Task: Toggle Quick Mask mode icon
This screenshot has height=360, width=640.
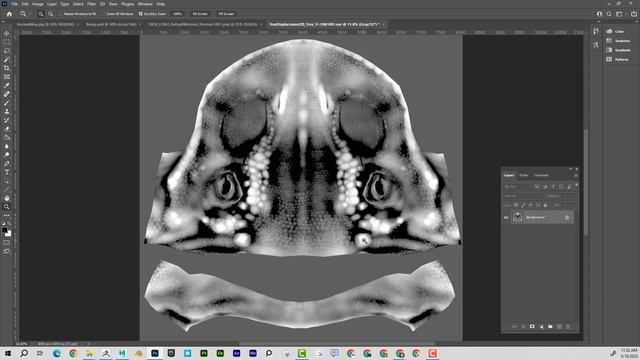Action: [7, 242]
